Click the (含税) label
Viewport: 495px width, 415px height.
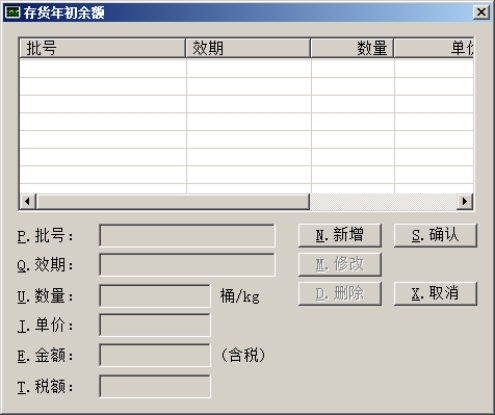(x=243, y=355)
